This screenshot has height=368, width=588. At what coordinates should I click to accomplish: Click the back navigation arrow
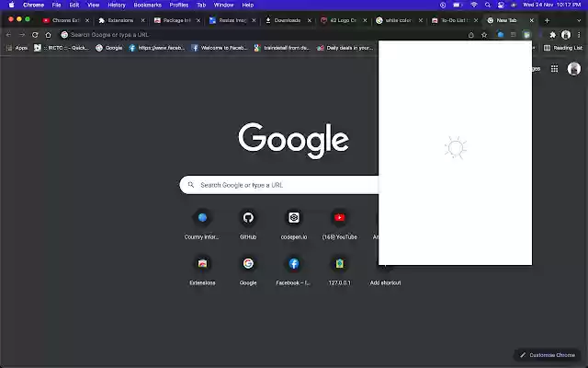click(x=8, y=35)
